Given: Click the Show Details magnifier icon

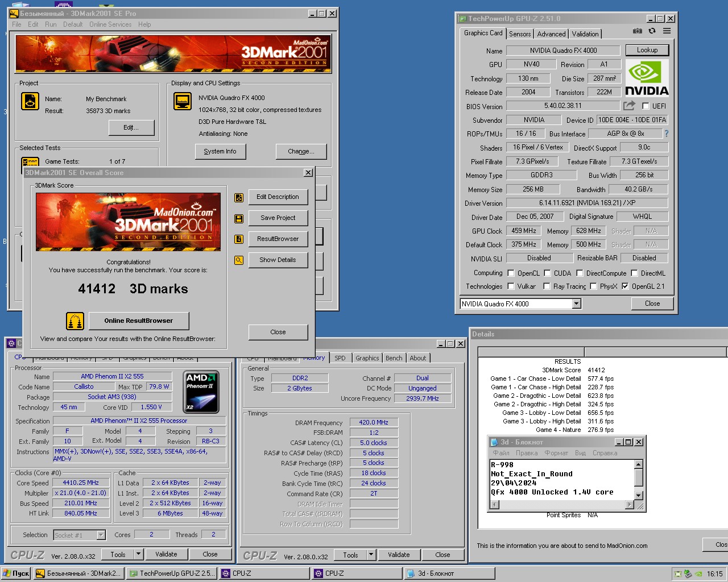Looking at the screenshot, I should [x=239, y=260].
